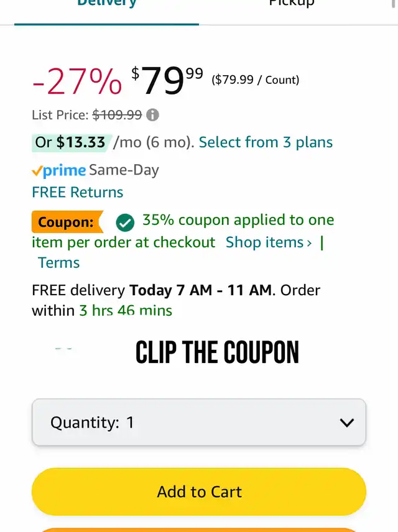The height and width of the screenshot is (532, 398).
Task: Click the chevron after Shop items
Action: click(309, 242)
